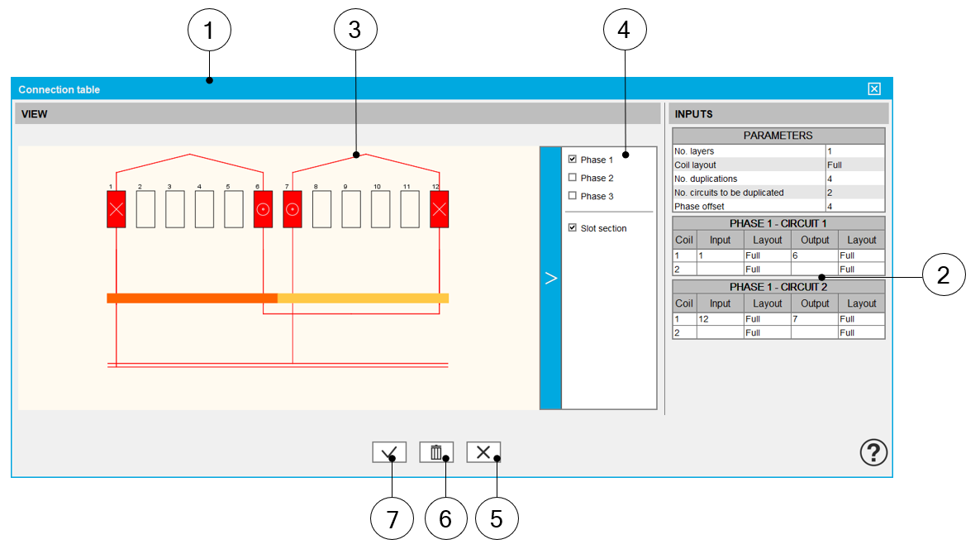Click the Phase 1 - Circuit 2 header
980x549 pixels.
click(778, 287)
